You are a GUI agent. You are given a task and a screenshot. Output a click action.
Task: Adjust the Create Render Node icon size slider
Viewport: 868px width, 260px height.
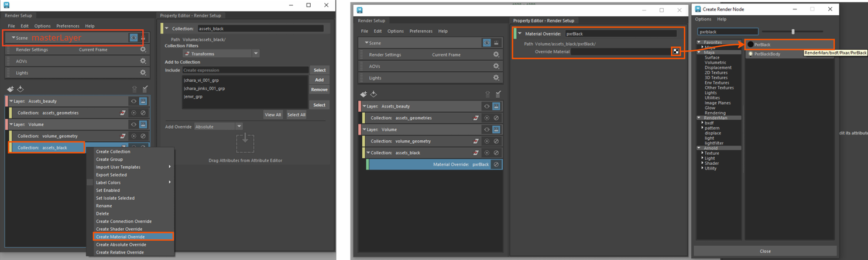coord(793,32)
